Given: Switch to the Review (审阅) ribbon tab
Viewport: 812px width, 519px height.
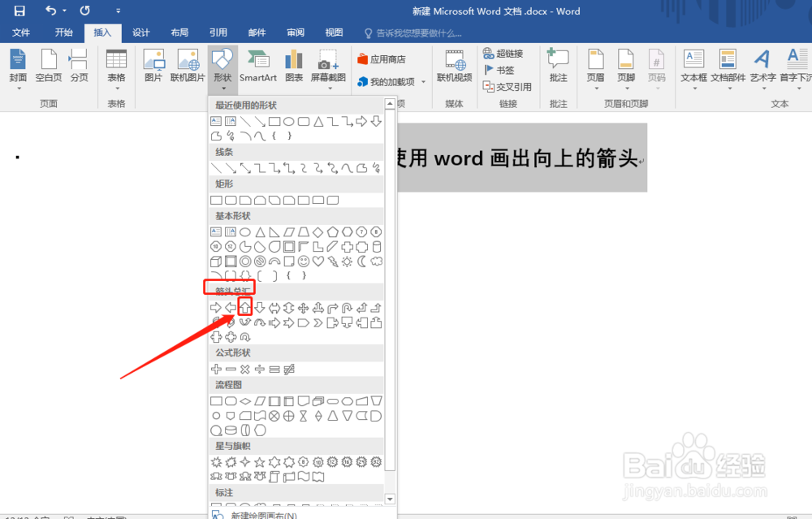Looking at the screenshot, I should (x=295, y=32).
